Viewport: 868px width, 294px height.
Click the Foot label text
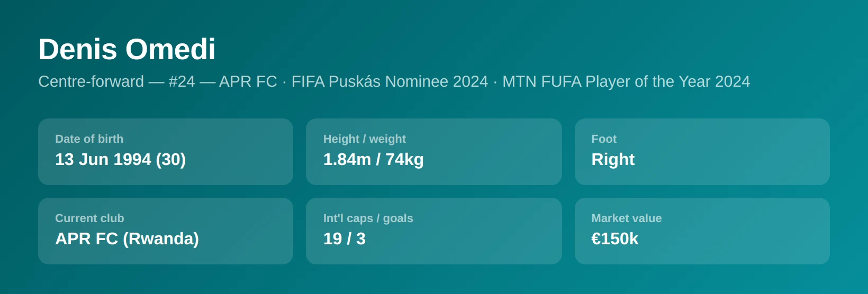click(604, 139)
